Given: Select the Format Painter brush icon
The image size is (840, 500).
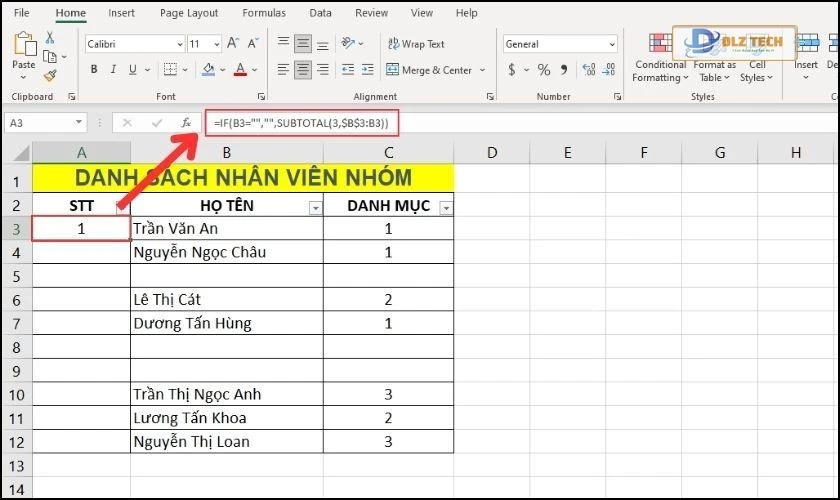Looking at the screenshot, I should click(x=50, y=74).
